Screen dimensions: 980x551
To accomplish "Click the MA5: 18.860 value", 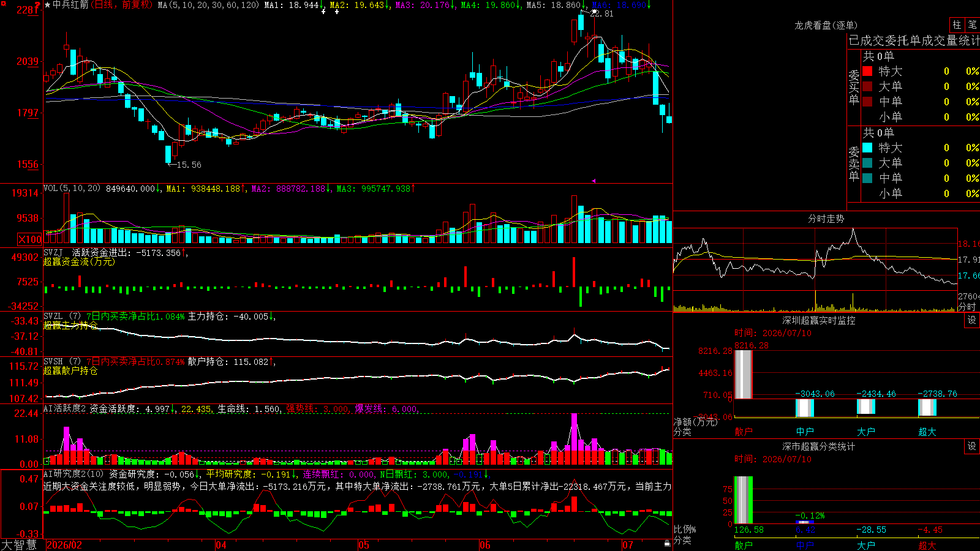I will (x=554, y=5).
